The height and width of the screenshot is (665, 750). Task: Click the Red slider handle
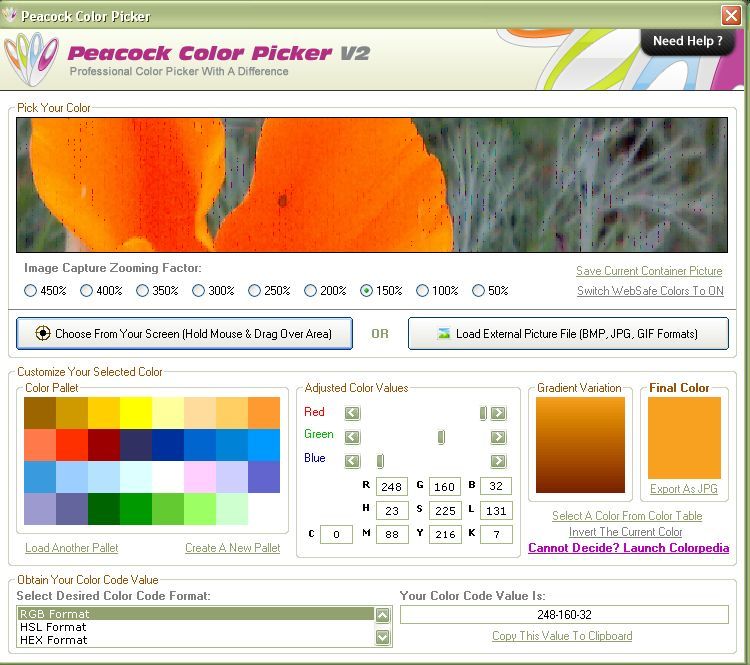point(483,413)
